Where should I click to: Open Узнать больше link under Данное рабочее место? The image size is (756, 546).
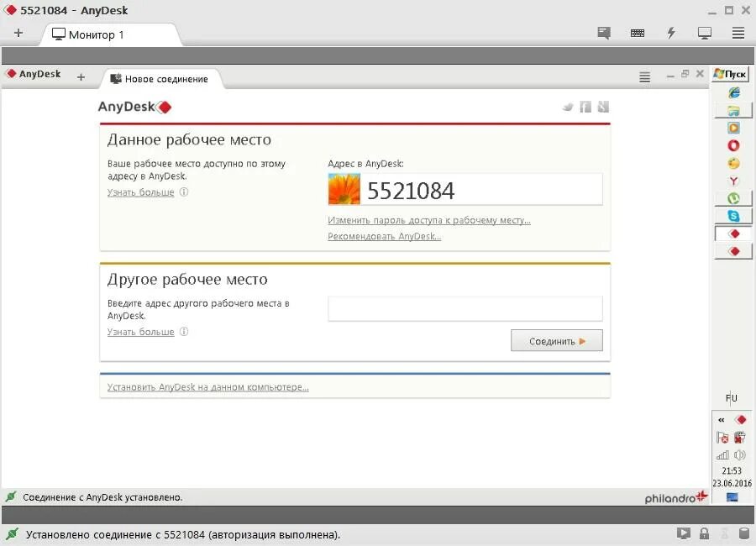(140, 192)
